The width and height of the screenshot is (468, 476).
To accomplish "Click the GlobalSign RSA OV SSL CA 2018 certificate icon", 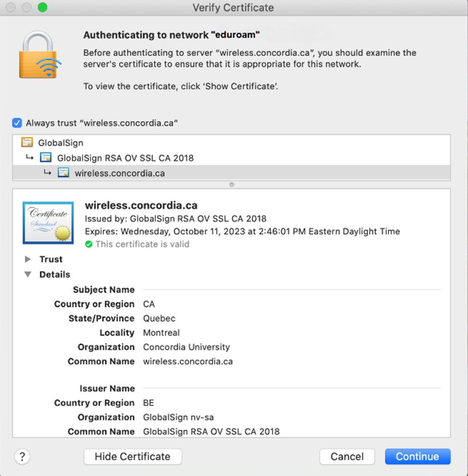I will pos(46,158).
